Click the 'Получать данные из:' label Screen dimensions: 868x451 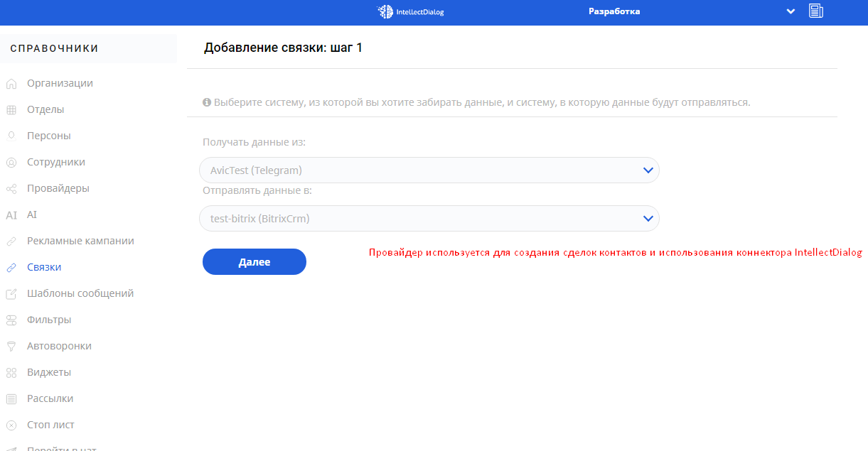[x=254, y=142]
